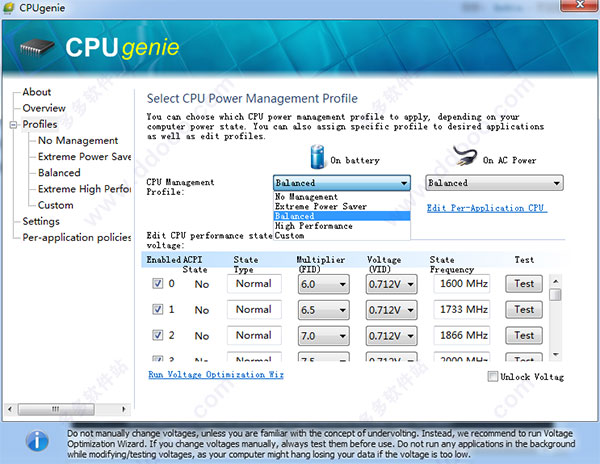600x464 pixels.
Task: Choose Custom in the dropdown list
Action: click(342, 236)
